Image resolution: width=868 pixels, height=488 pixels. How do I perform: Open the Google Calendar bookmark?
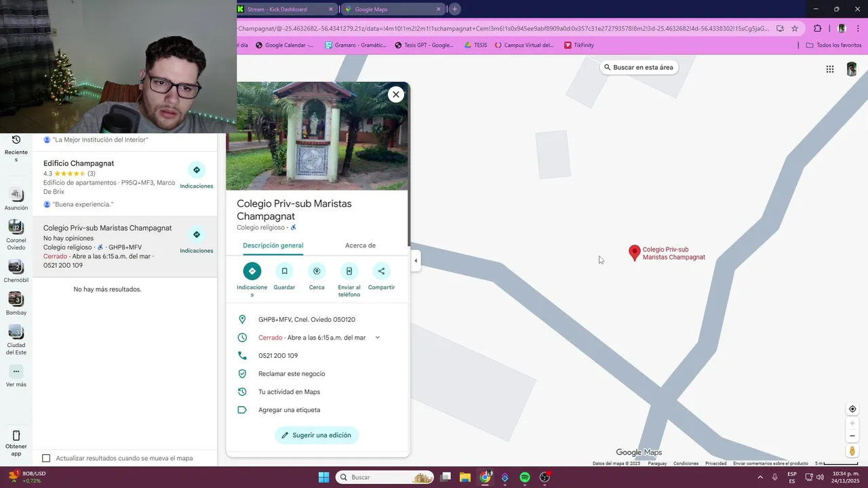(x=284, y=45)
